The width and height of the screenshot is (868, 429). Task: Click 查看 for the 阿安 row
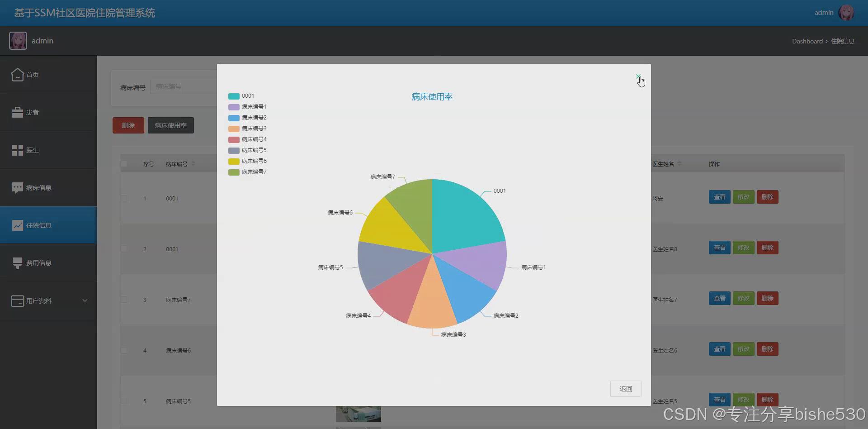719,197
